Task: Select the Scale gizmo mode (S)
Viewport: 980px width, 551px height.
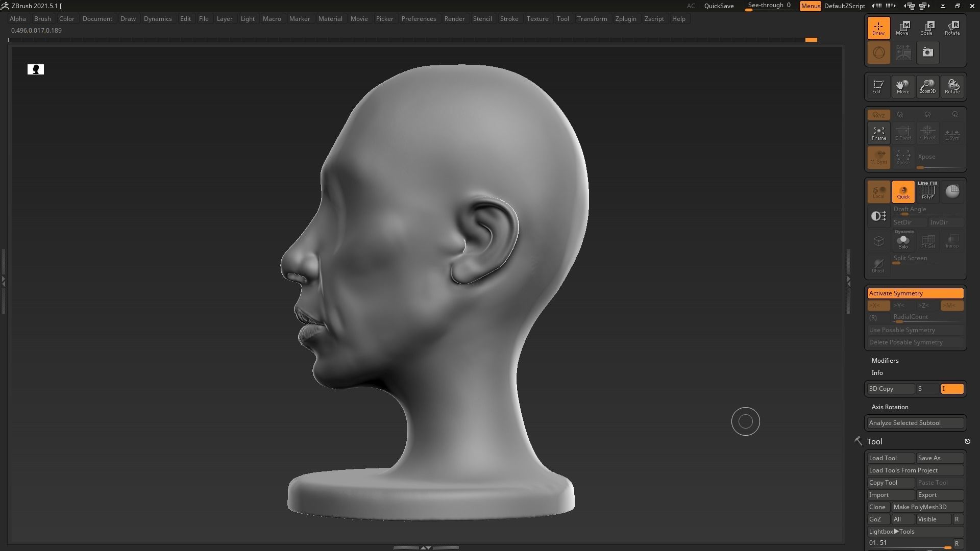Action: click(x=927, y=28)
